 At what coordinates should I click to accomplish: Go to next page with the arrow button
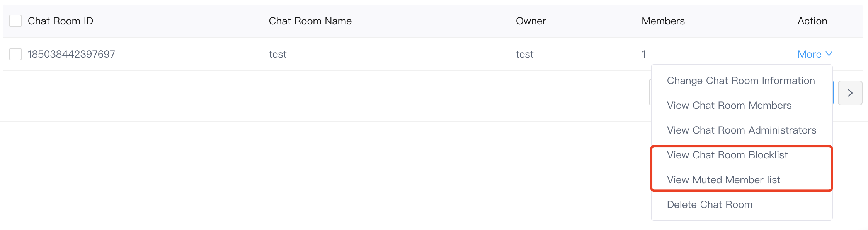[850, 93]
